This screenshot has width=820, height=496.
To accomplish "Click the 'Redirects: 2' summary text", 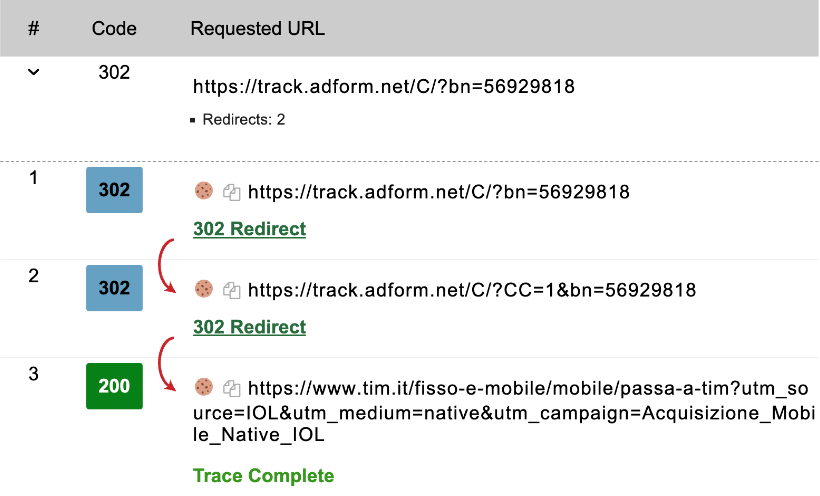I will [243, 120].
